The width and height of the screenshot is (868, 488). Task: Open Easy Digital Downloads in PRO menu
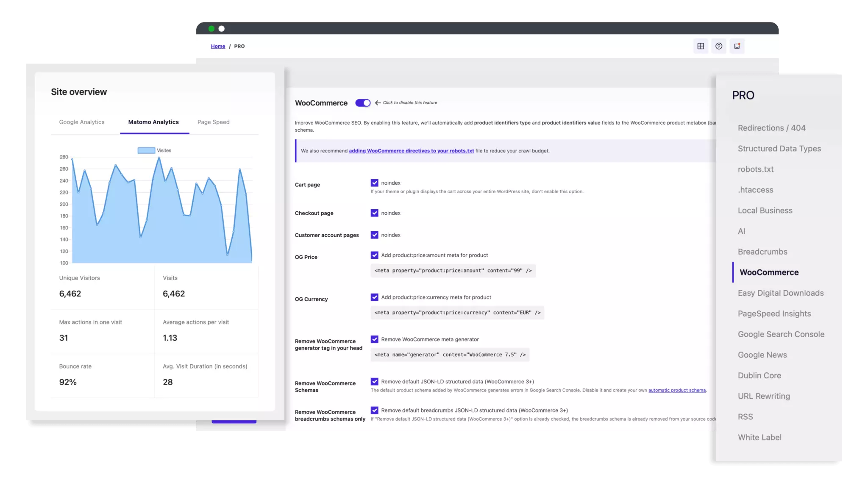click(x=780, y=293)
